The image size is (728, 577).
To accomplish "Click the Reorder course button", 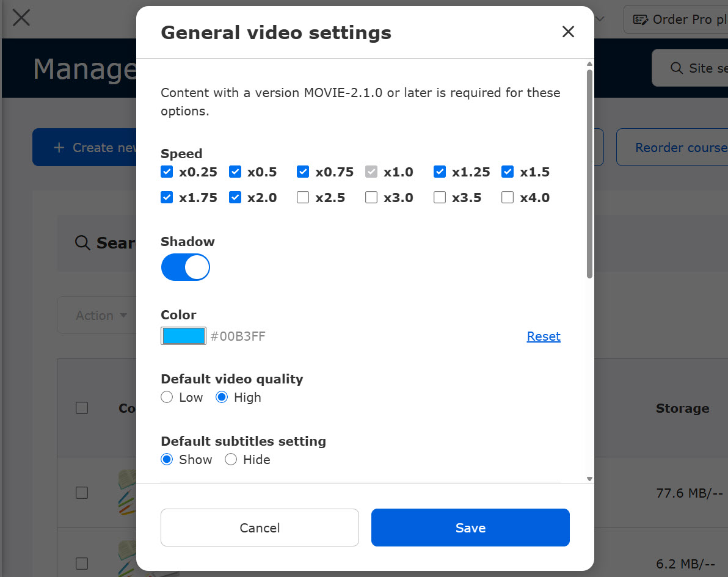I will pos(672,147).
